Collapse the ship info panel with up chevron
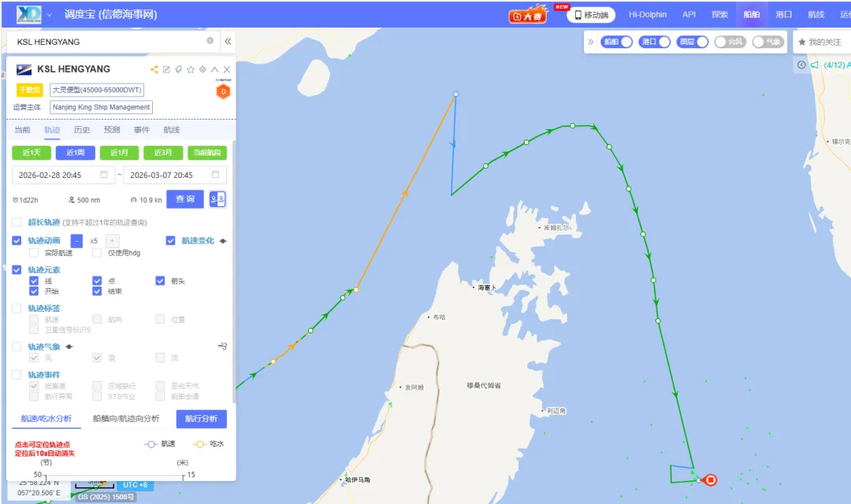The image size is (851, 504). (215, 69)
